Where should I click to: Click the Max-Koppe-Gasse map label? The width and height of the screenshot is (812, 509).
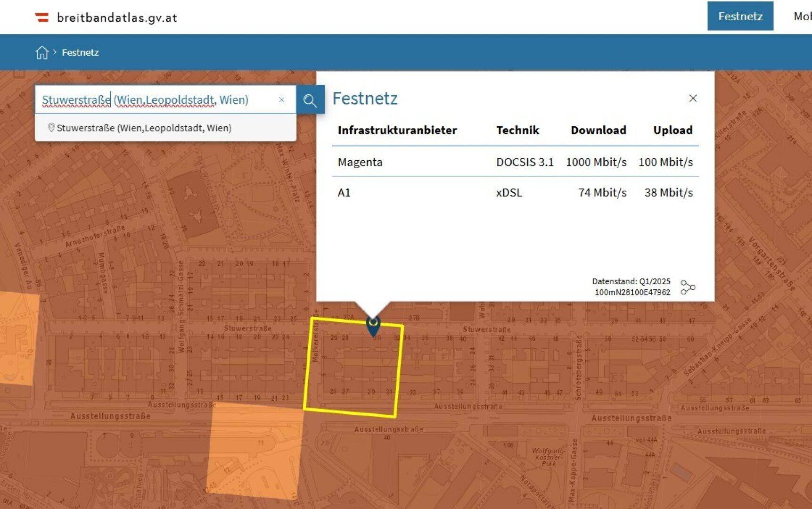(x=572, y=470)
